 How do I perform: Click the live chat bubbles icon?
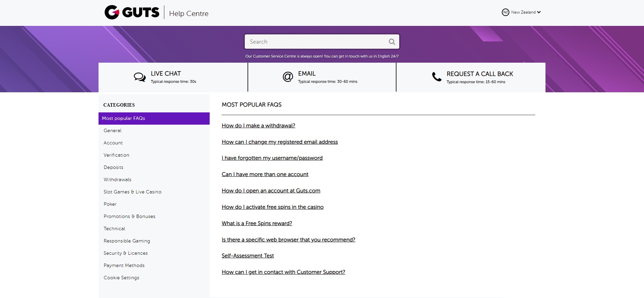[139, 77]
